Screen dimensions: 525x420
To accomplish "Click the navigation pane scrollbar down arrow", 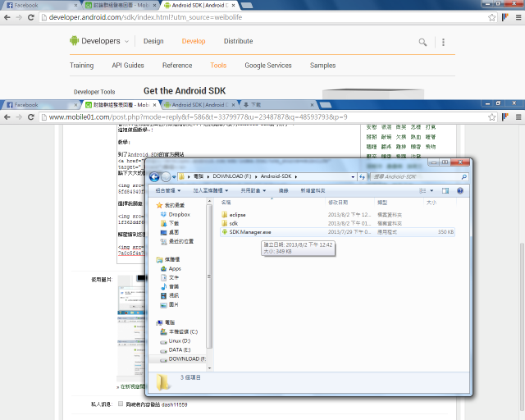I will pos(210,368).
